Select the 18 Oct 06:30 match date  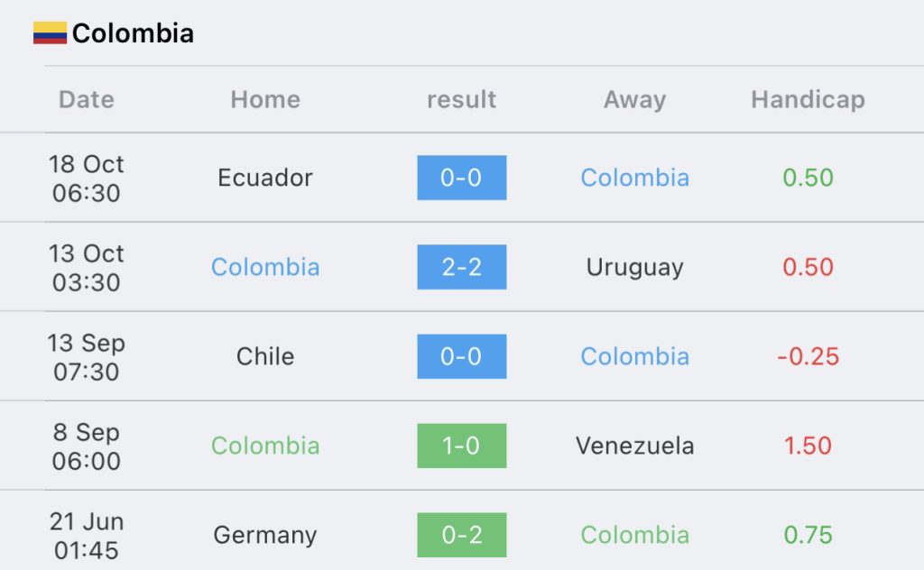tap(86, 179)
